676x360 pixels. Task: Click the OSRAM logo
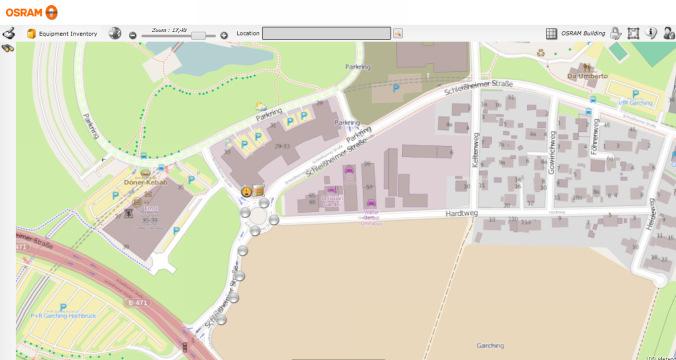[31, 12]
